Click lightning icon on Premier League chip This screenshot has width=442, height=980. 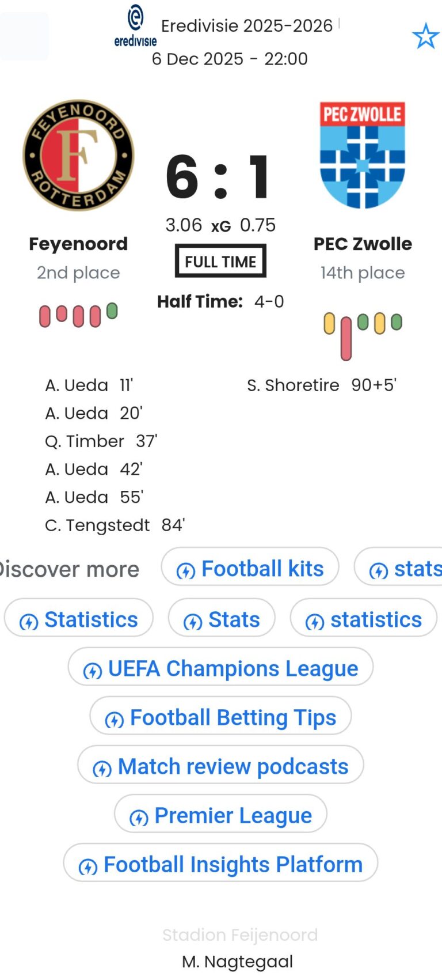[x=139, y=817]
